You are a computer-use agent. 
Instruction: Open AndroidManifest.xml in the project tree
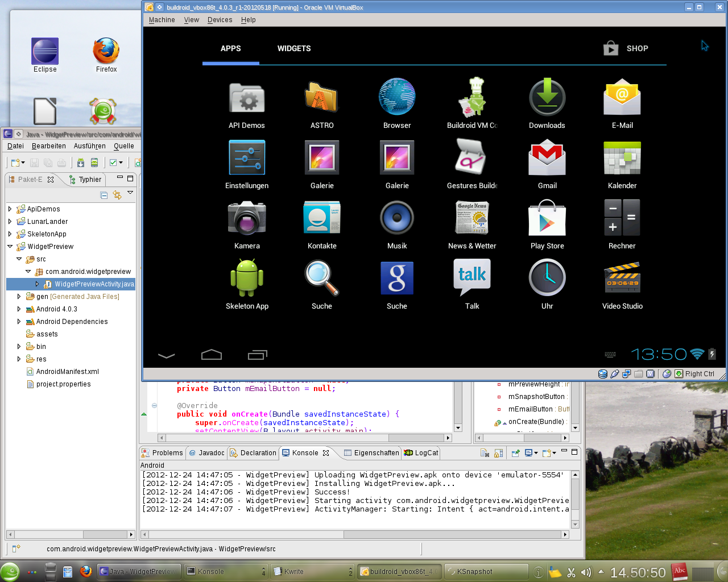[x=67, y=372]
